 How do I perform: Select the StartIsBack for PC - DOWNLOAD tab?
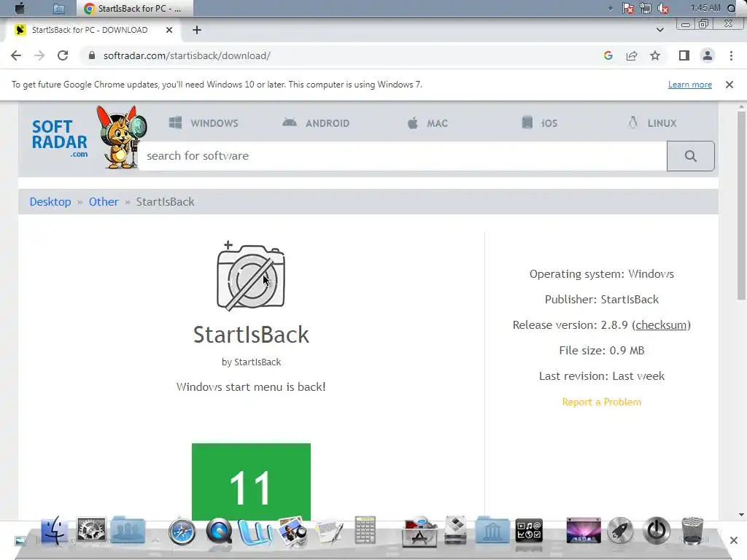tap(93, 30)
